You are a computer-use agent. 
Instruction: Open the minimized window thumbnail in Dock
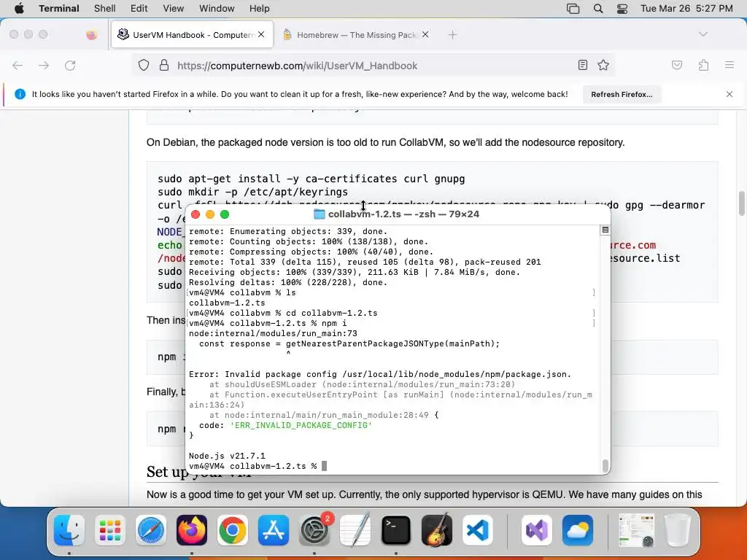(636, 530)
